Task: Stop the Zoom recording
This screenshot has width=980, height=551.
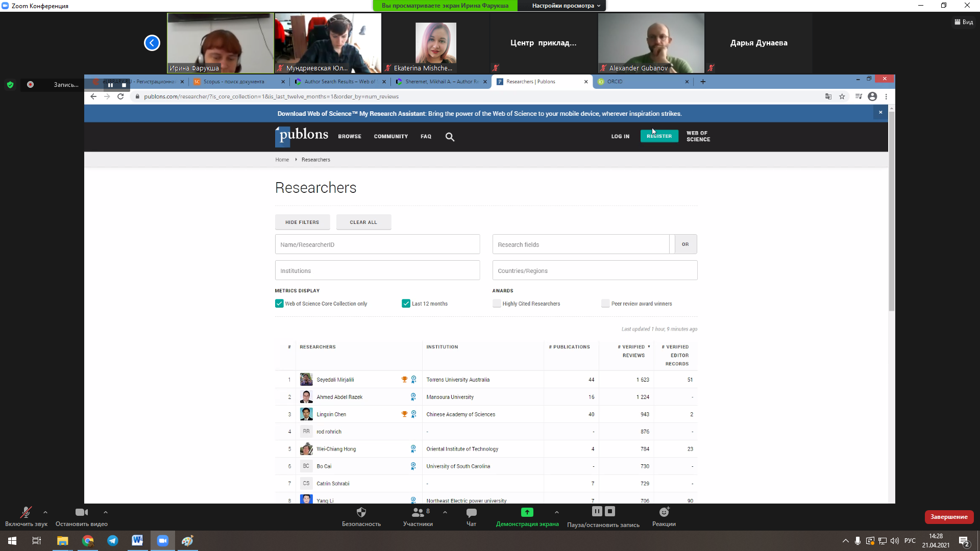Action: pyautogui.click(x=610, y=511)
